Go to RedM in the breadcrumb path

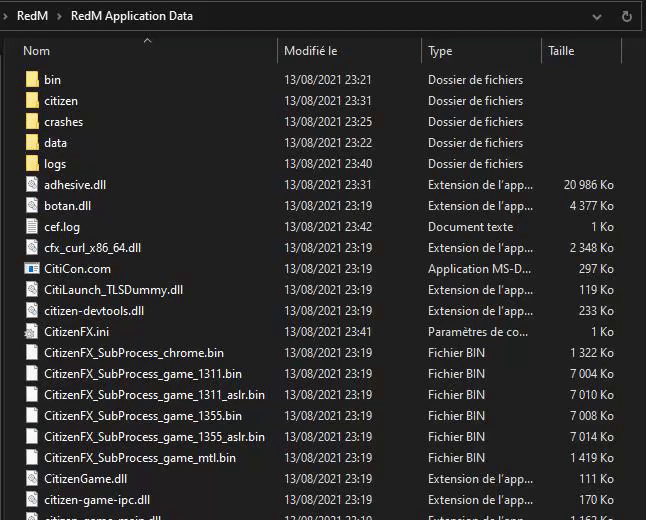(x=33, y=16)
